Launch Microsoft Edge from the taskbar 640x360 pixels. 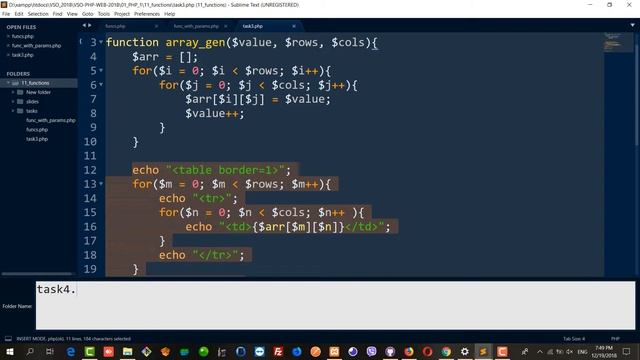pos(70,351)
